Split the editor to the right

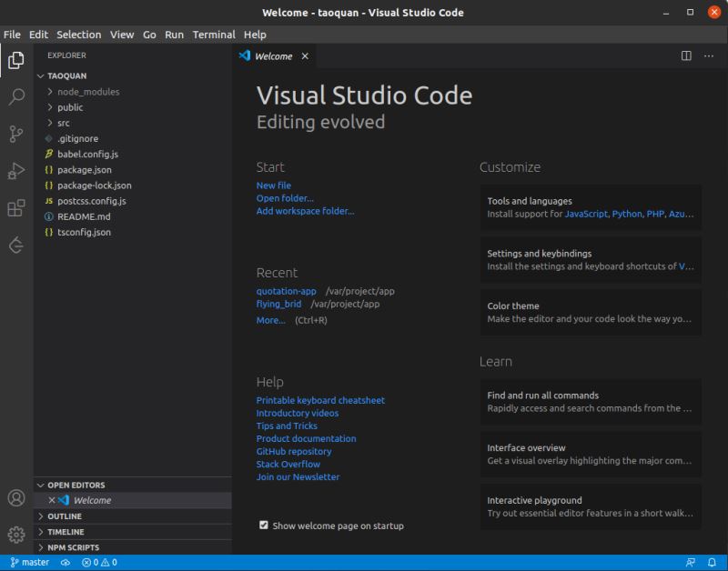686,55
